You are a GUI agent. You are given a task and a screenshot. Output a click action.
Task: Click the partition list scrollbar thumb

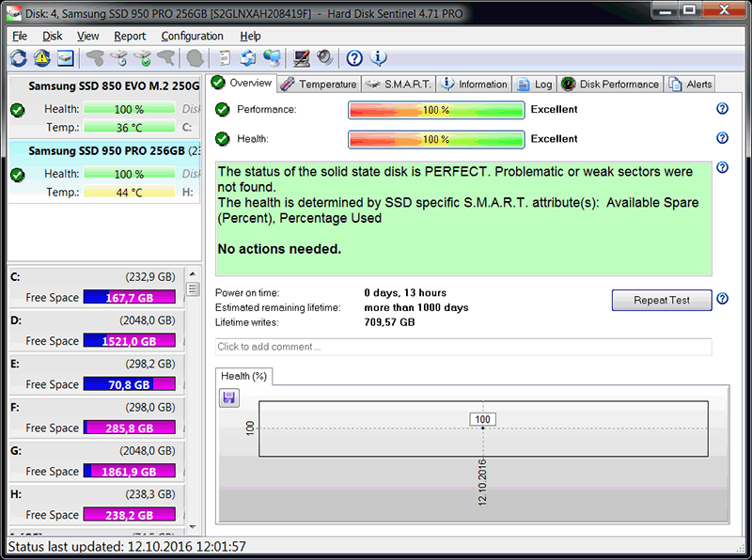click(193, 289)
